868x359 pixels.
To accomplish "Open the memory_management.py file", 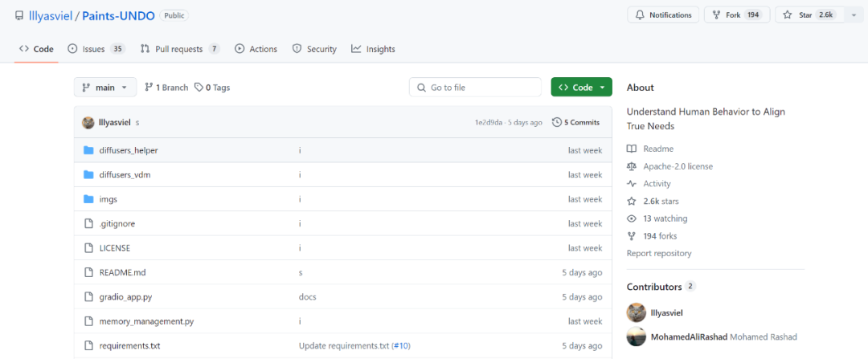I will click(x=147, y=321).
